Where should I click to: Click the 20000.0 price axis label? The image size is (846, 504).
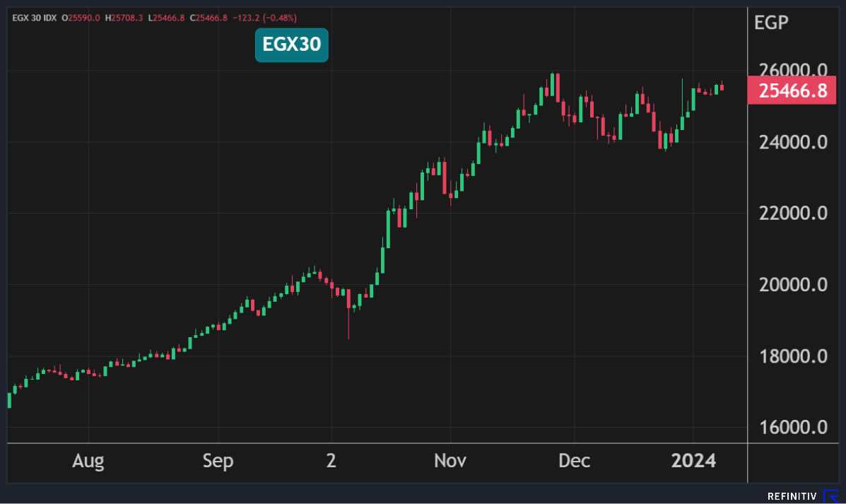point(792,285)
